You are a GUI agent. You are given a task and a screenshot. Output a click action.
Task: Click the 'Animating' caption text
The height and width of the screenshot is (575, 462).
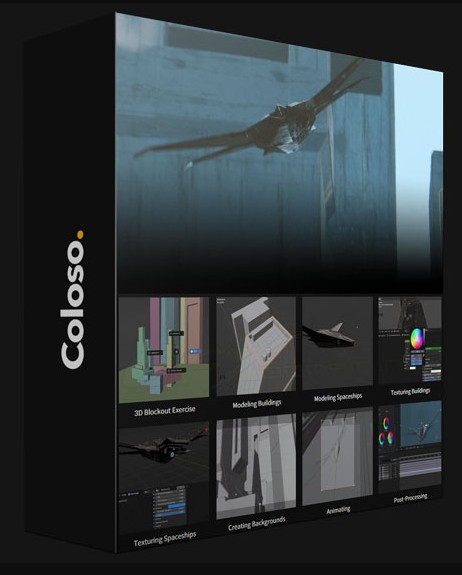[338, 510]
